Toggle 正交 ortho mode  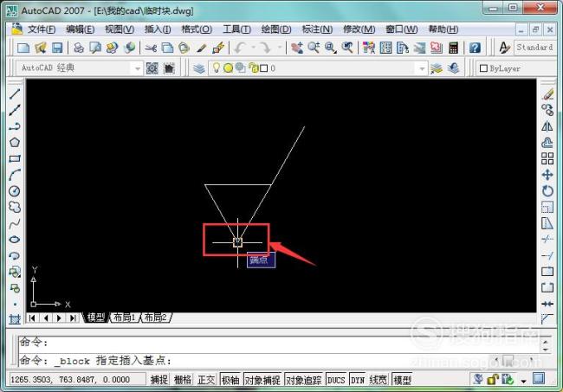click(206, 379)
